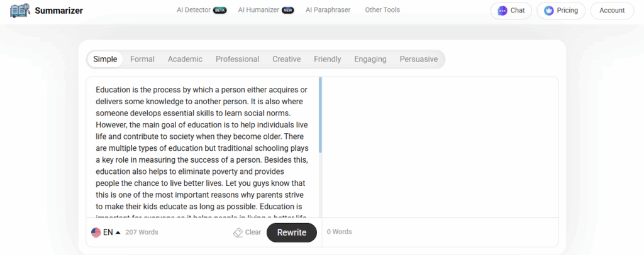Click the eraser icon next to Clear
This screenshot has height=255, width=644.
point(238,232)
